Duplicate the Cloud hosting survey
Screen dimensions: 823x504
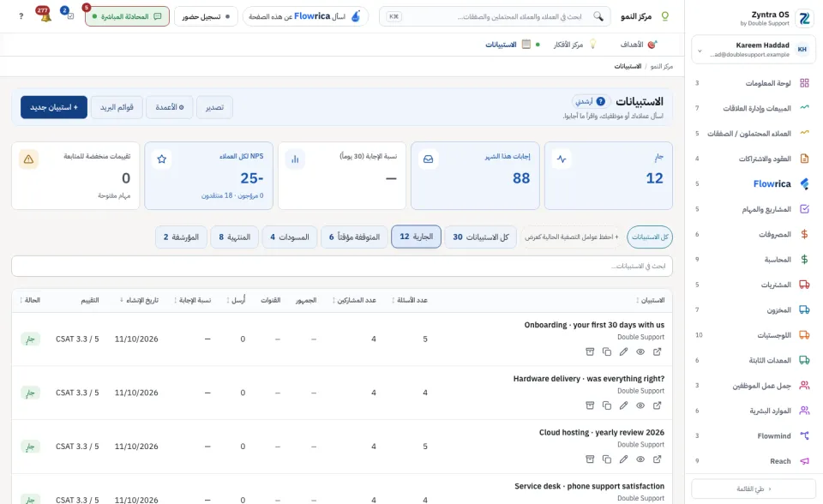[607, 459]
